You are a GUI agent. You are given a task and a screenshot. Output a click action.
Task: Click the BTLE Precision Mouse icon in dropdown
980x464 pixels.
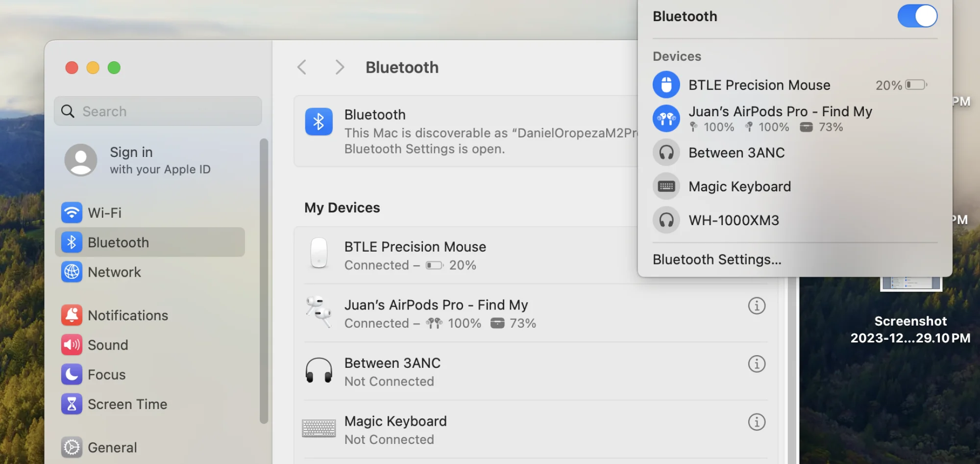pos(666,85)
